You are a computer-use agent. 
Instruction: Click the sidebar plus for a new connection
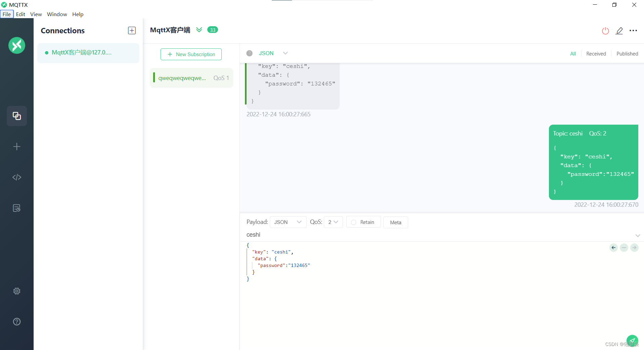(x=17, y=147)
